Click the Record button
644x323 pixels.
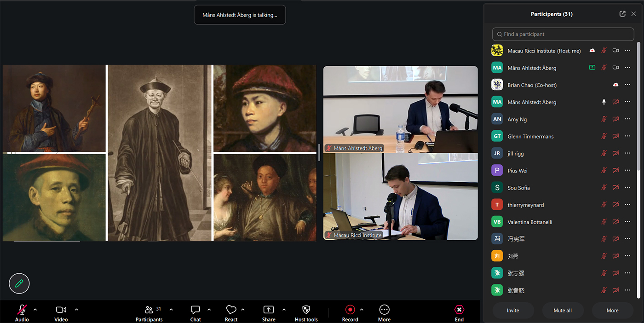350,313
